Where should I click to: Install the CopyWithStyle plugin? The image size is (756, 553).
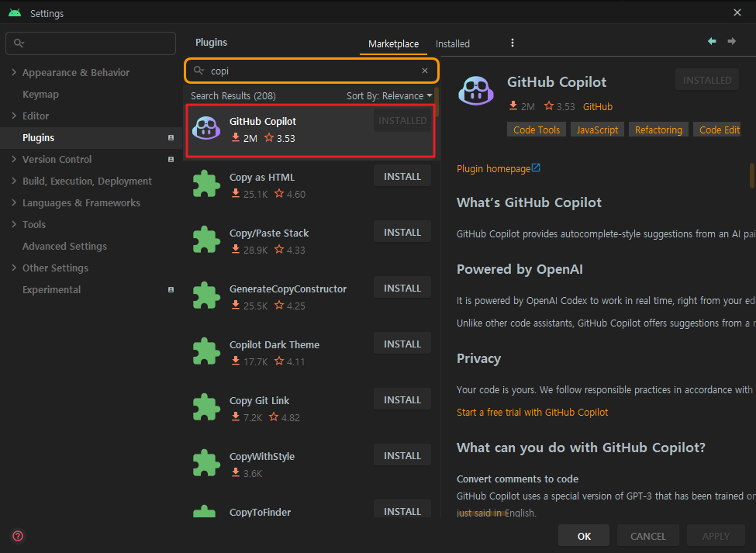[402, 456]
